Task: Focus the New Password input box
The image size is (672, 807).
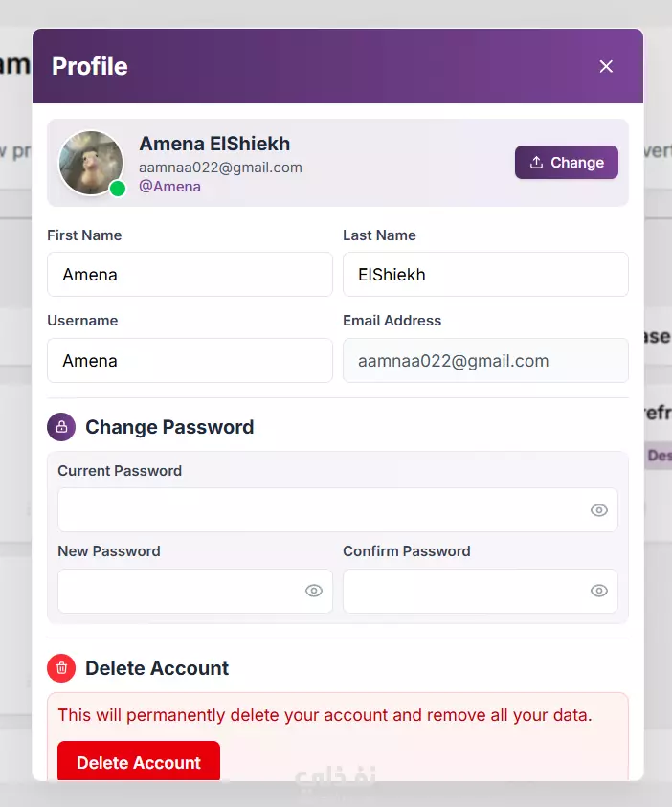Action: 195,591
